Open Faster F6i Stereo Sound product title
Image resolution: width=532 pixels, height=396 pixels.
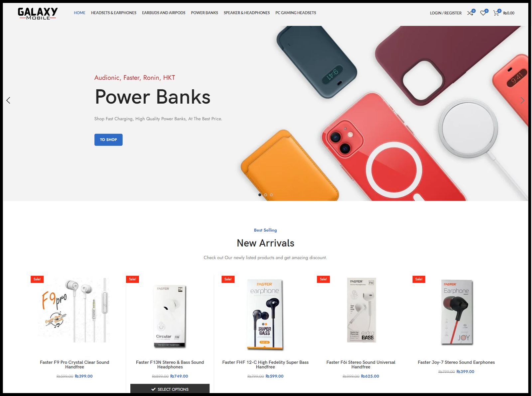[x=361, y=364]
